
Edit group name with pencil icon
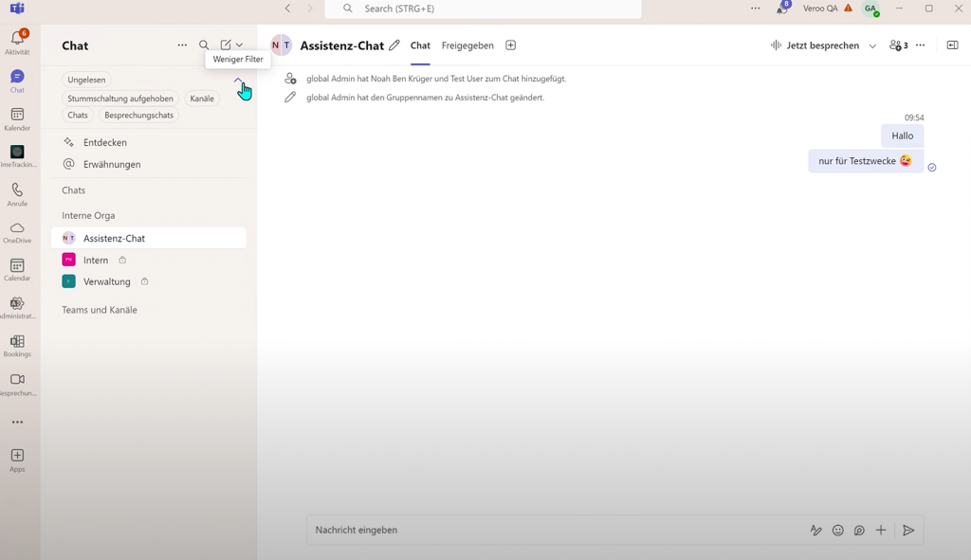point(394,45)
